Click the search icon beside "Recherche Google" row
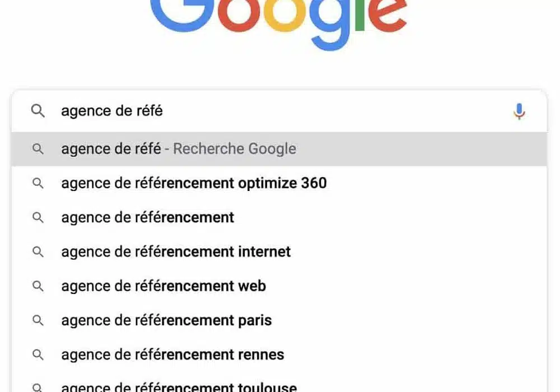The height and width of the screenshot is (392, 560). pyautogui.click(x=38, y=149)
